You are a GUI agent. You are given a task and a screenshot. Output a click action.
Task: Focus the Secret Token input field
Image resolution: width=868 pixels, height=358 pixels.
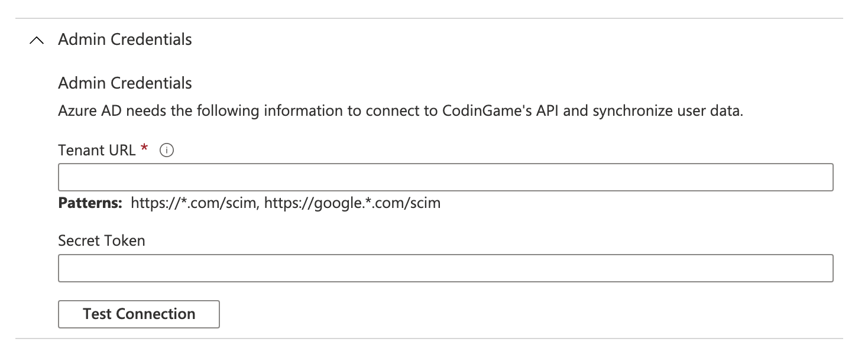pos(445,268)
